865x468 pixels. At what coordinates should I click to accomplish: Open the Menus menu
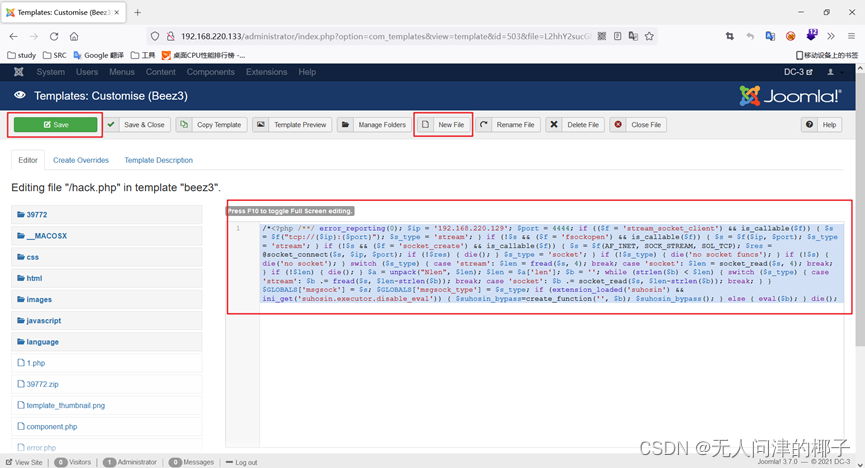(122, 72)
